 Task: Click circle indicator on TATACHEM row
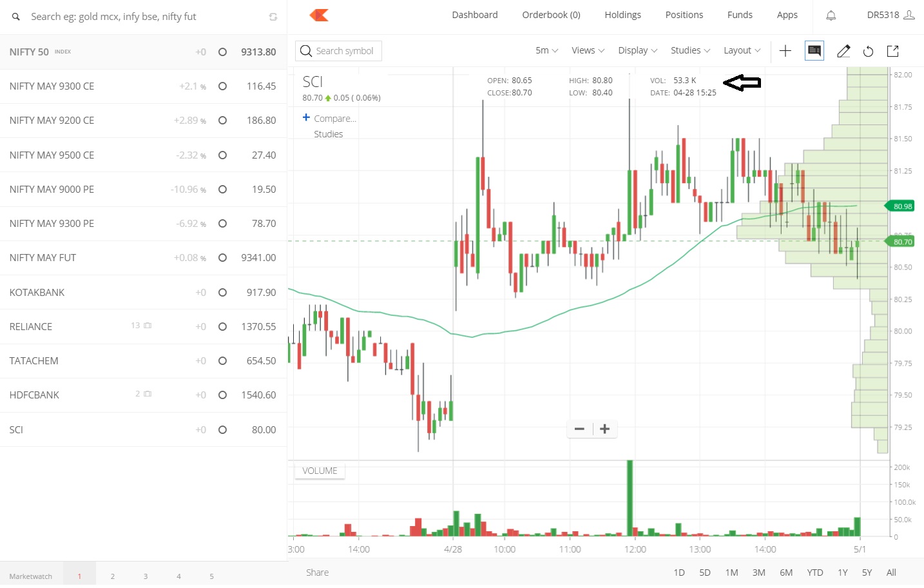[x=222, y=361]
